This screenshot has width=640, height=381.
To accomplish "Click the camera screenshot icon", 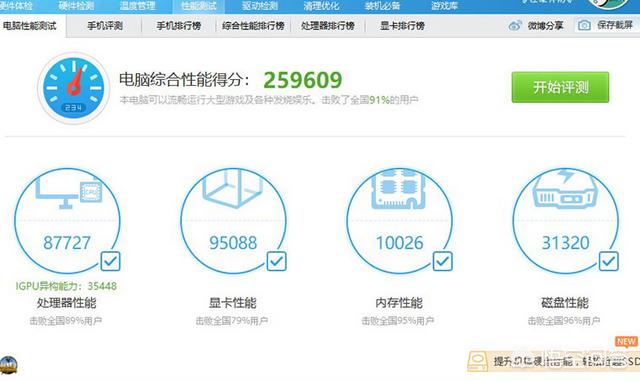I will 584,25.
